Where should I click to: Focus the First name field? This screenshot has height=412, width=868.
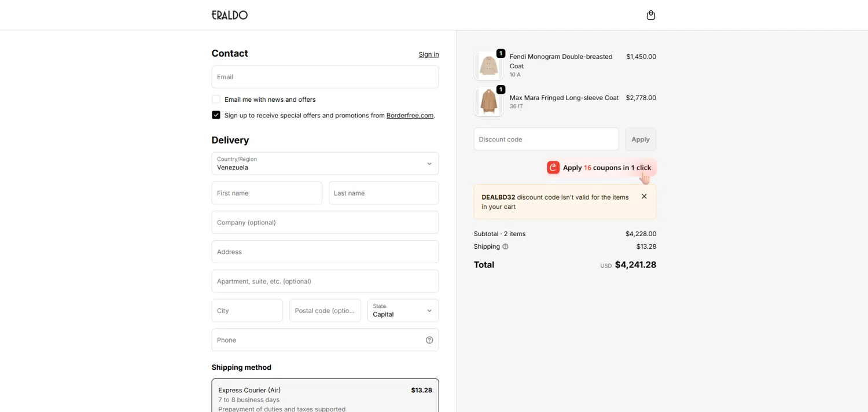pyautogui.click(x=267, y=193)
